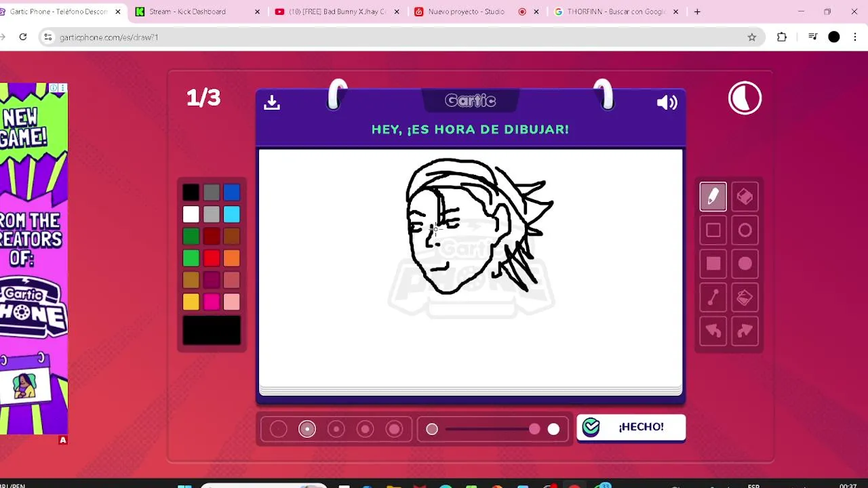
Task: Select the straight line tool
Action: [x=713, y=297]
